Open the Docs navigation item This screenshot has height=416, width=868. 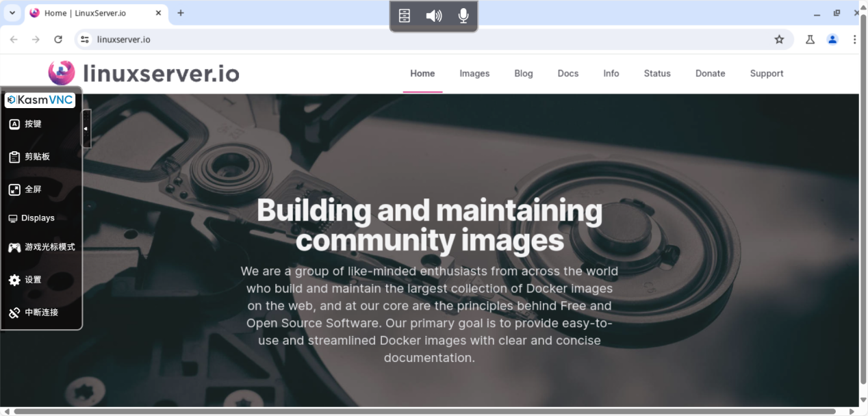click(x=567, y=73)
